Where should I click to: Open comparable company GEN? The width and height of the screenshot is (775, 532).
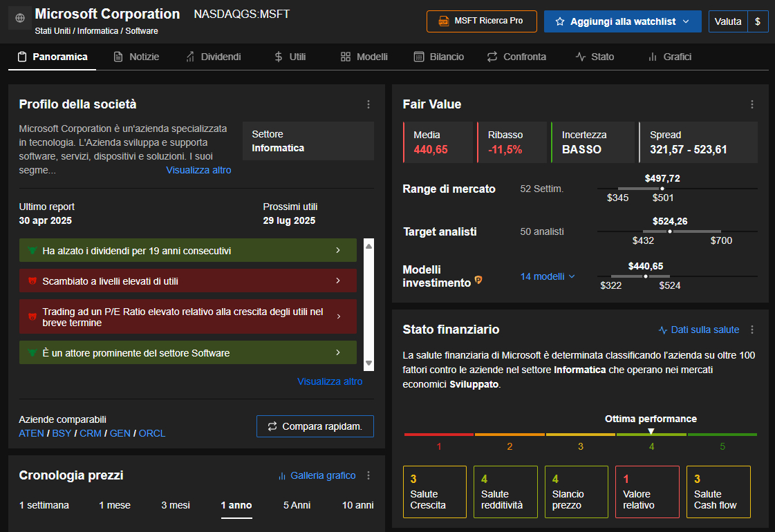[x=120, y=433]
